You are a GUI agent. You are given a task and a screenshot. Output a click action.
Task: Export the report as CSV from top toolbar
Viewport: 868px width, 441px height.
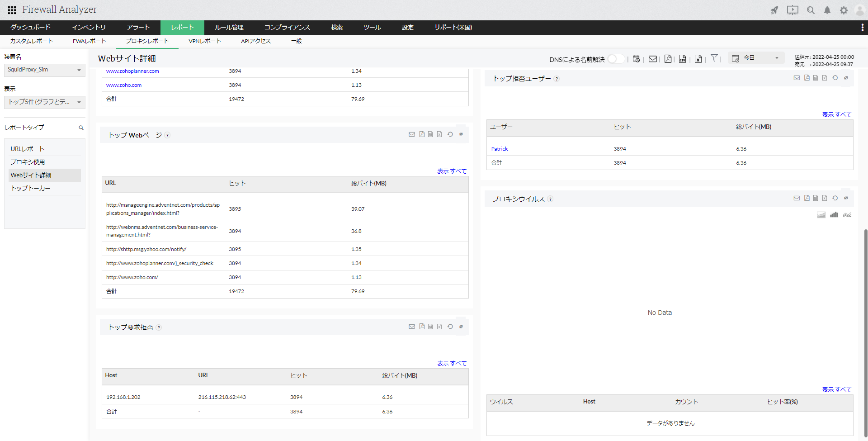point(682,59)
